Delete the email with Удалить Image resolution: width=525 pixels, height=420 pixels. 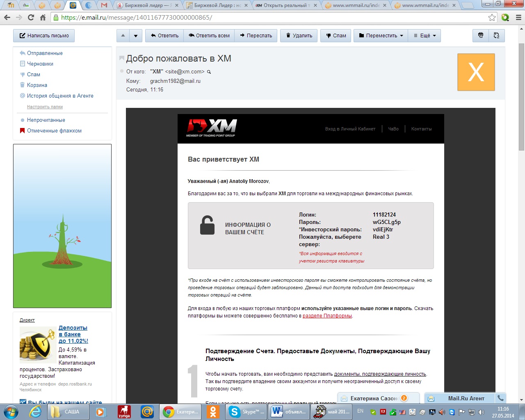pyautogui.click(x=299, y=36)
